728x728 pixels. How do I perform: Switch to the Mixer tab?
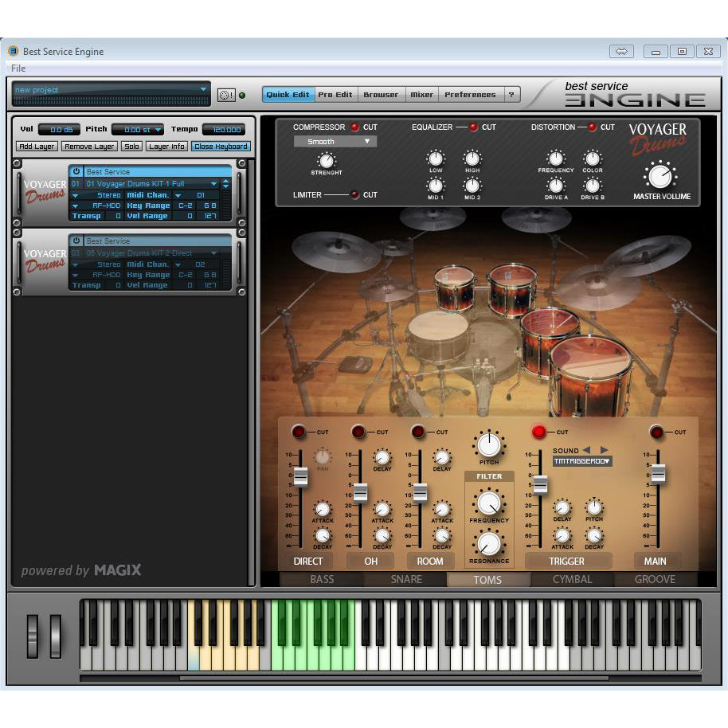[x=421, y=95]
